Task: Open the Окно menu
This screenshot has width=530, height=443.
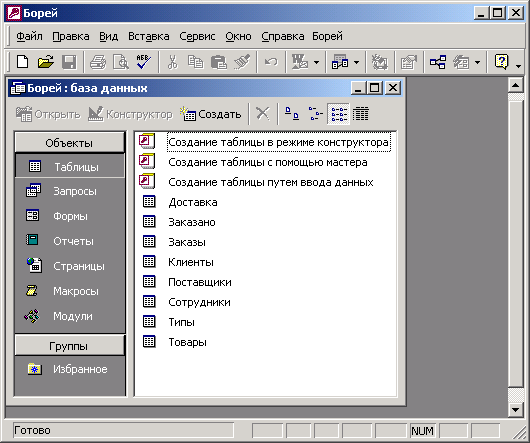Action: click(x=238, y=36)
